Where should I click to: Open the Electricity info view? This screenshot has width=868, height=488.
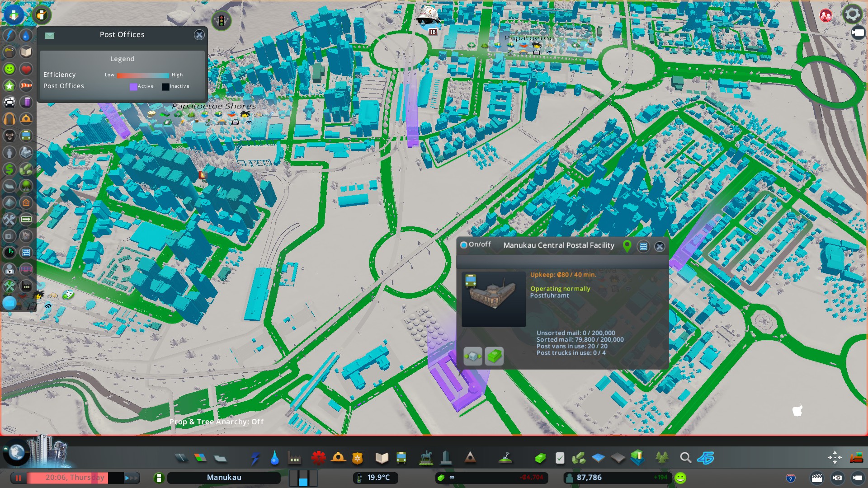(9, 35)
